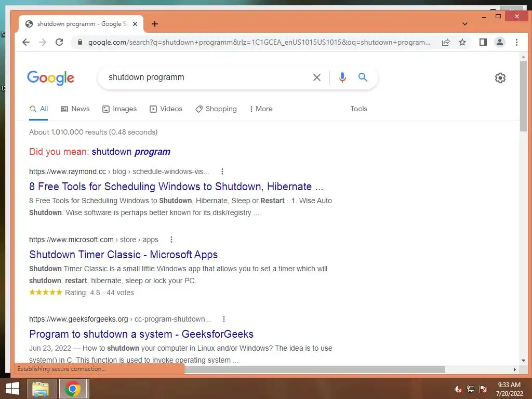This screenshot has width=532, height=399.
Task: Switch to the News tab
Action: [75, 109]
